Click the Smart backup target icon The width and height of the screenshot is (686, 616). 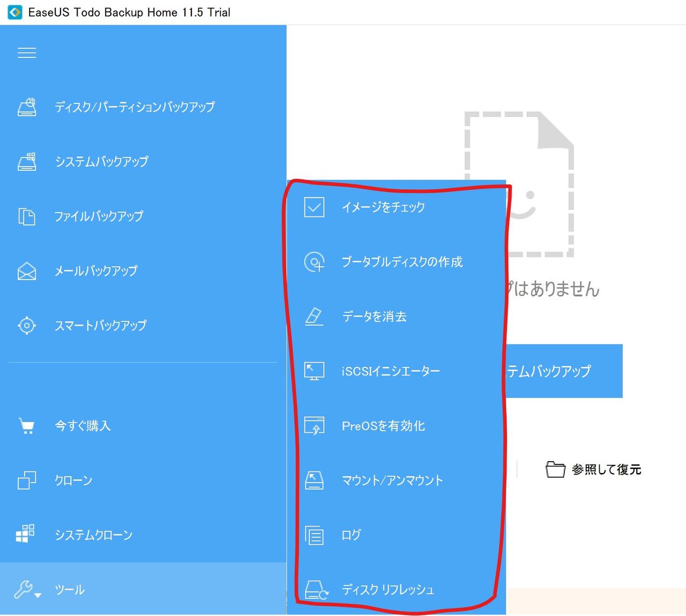27,326
